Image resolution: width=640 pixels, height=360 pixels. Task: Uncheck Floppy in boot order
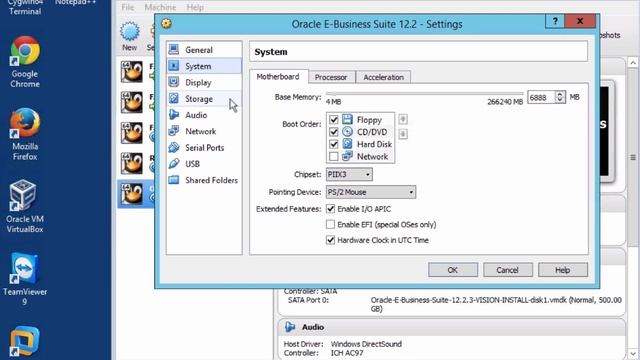(333, 120)
